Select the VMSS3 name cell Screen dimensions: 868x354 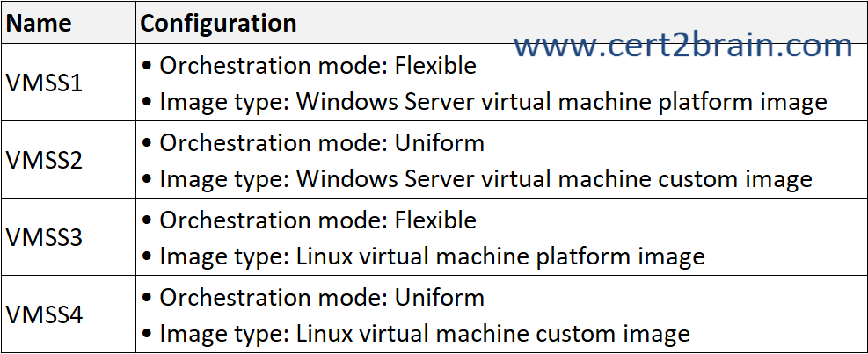tap(44, 238)
